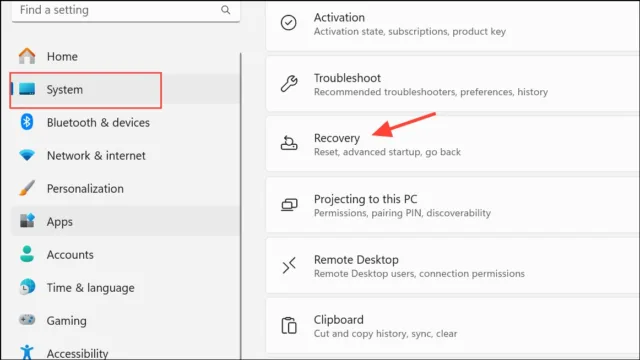Image resolution: width=640 pixels, height=360 pixels.
Task: Click the Find a setting search box
Action: point(126,11)
